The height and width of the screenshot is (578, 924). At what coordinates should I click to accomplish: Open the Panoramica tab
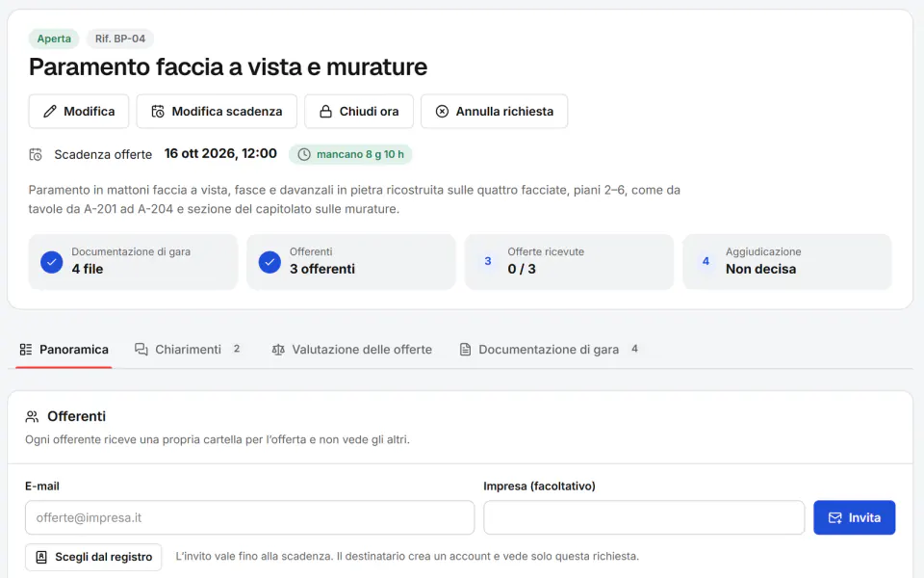tap(64, 350)
